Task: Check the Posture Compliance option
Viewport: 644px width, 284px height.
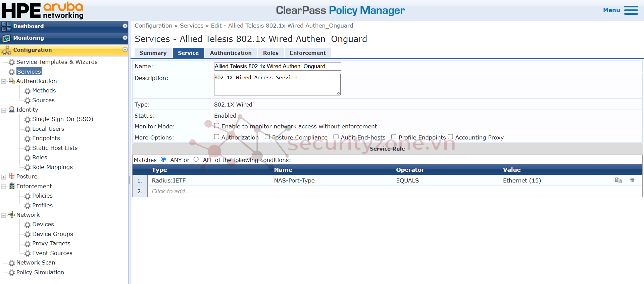Action: (x=267, y=137)
